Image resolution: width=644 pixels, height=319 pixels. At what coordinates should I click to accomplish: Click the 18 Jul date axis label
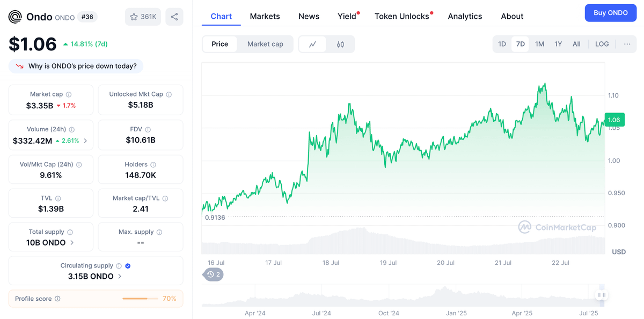pos(331,263)
